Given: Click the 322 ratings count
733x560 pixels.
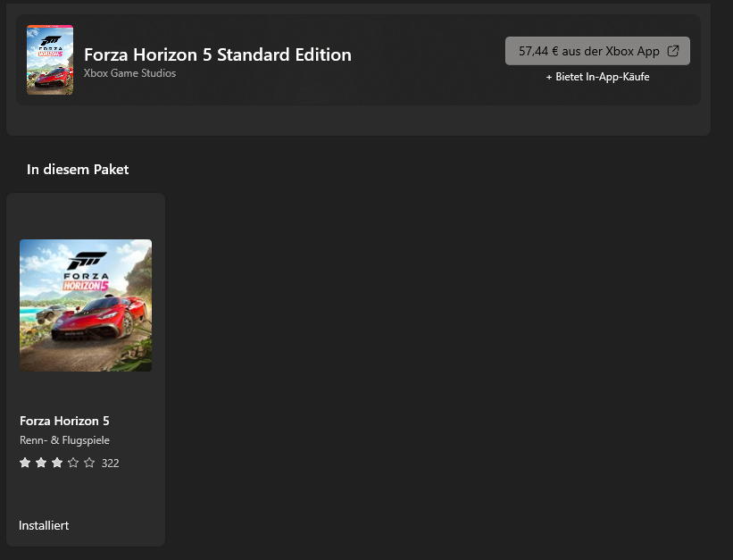Looking at the screenshot, I should point(111,464).
